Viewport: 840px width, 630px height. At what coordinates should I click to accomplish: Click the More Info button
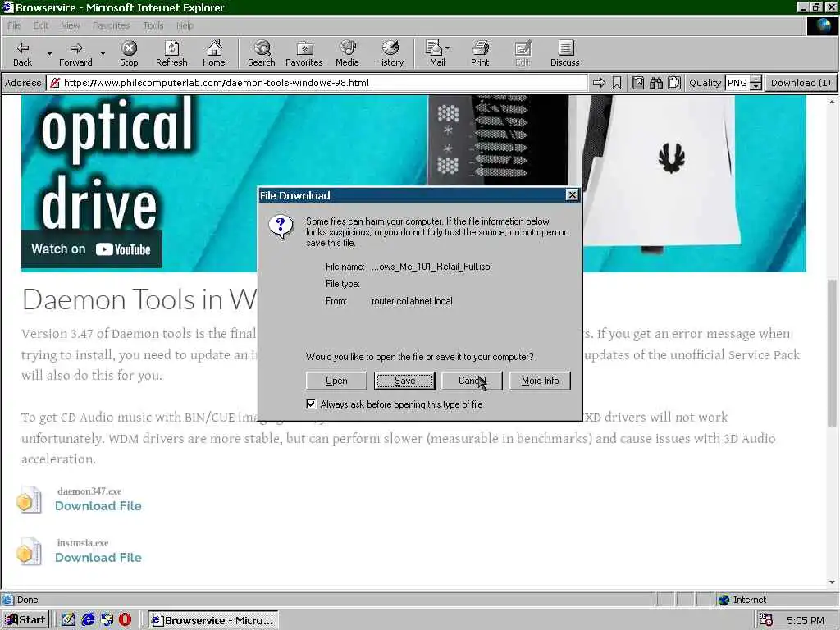point(540,381)
